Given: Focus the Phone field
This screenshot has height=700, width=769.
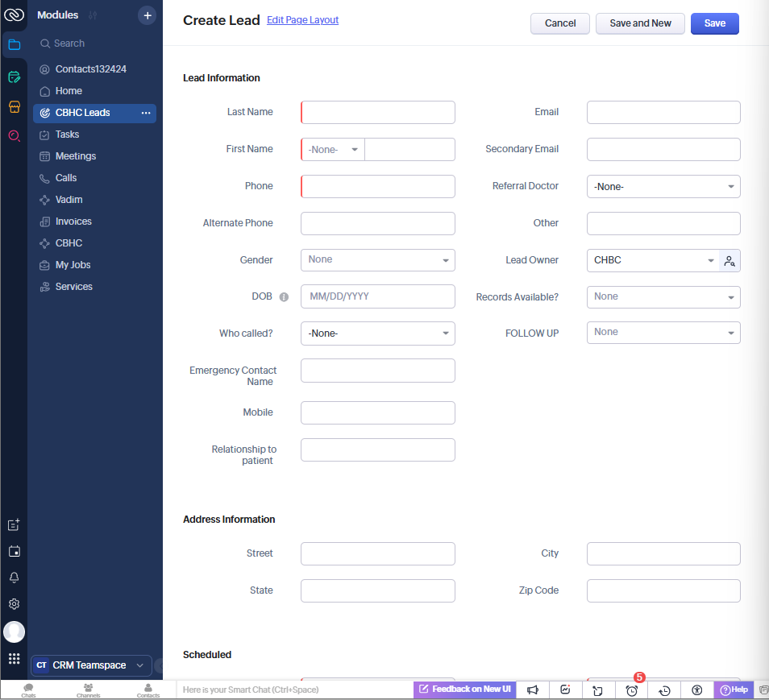Looking at the screenshot, I should (377, 187).
